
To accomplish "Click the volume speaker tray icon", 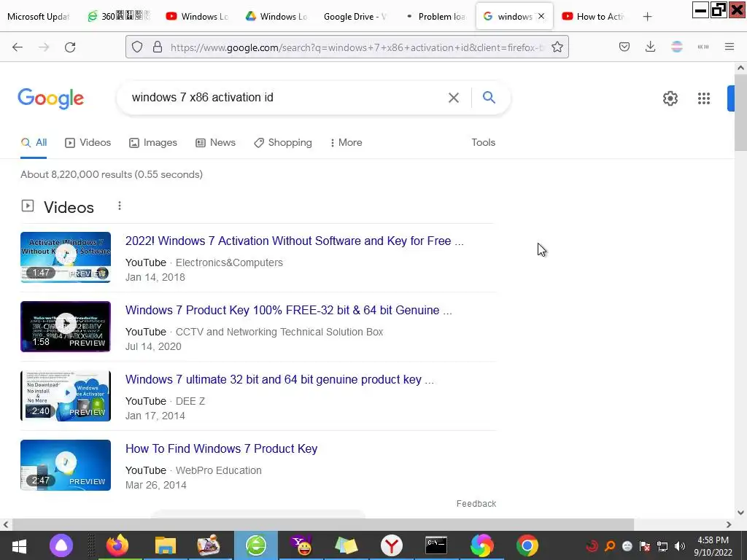I will (x=680, y=546).
